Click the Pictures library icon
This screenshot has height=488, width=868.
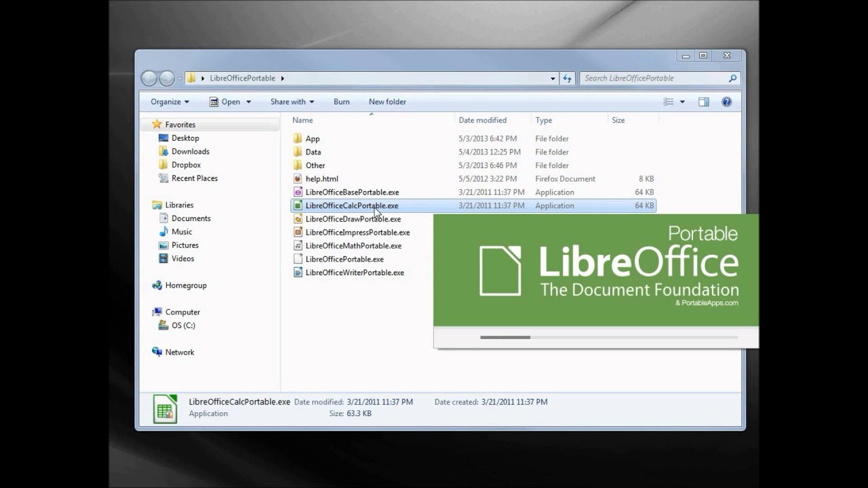click(163, 245)
